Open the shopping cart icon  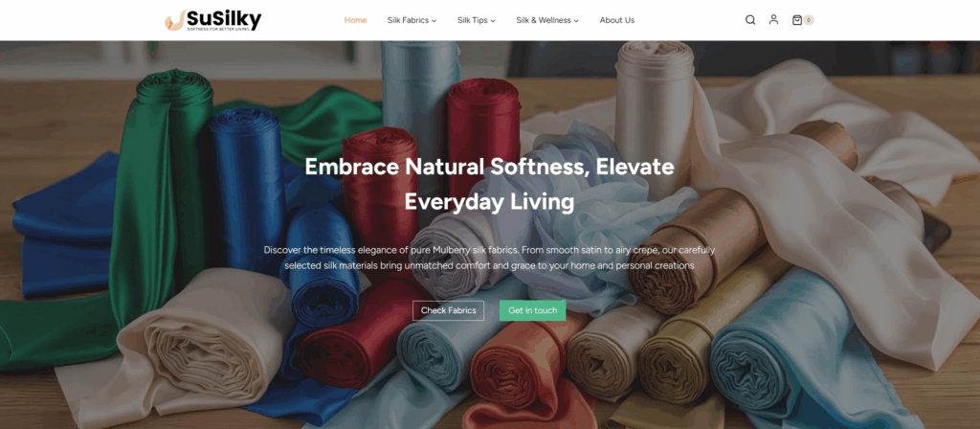tap(797, 20)
